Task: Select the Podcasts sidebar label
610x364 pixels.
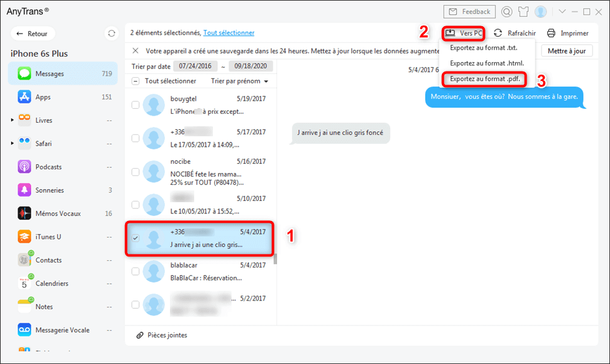Action: (x=49, y=167)
